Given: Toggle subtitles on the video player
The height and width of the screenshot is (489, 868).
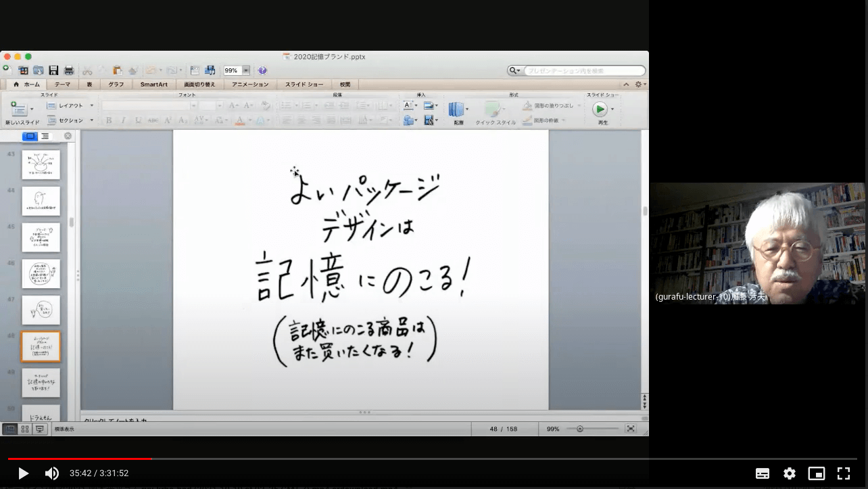Looking at the screenshot, I should 762,473.
